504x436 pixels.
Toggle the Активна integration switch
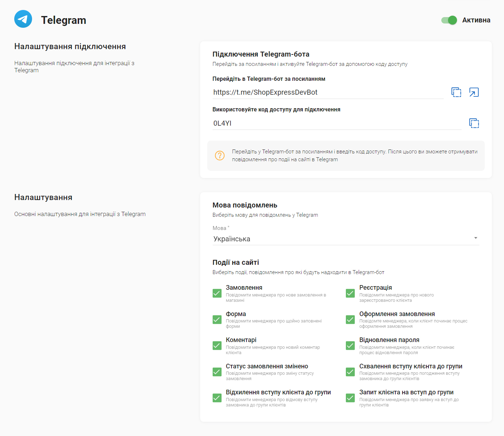click(449, 20)
